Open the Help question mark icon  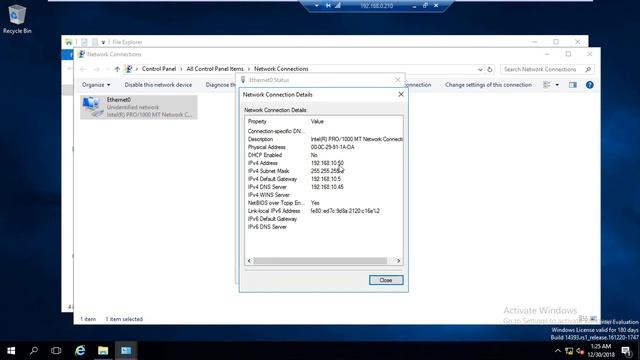(590, 85)
